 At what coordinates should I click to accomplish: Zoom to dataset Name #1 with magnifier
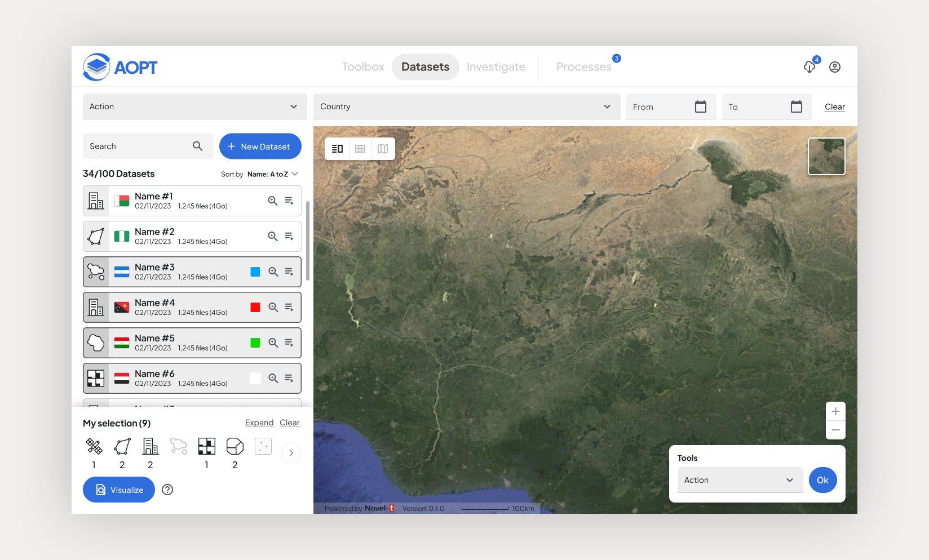click(x=273, y=201)
